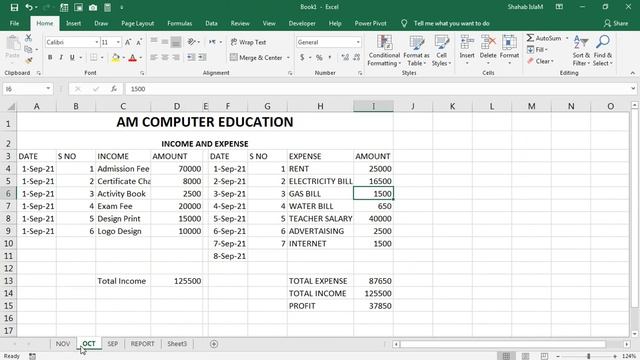This screenshot has height=360, width=640.
Task: Open the Borders dropdown arrow
Action: (x=102, y=58)
